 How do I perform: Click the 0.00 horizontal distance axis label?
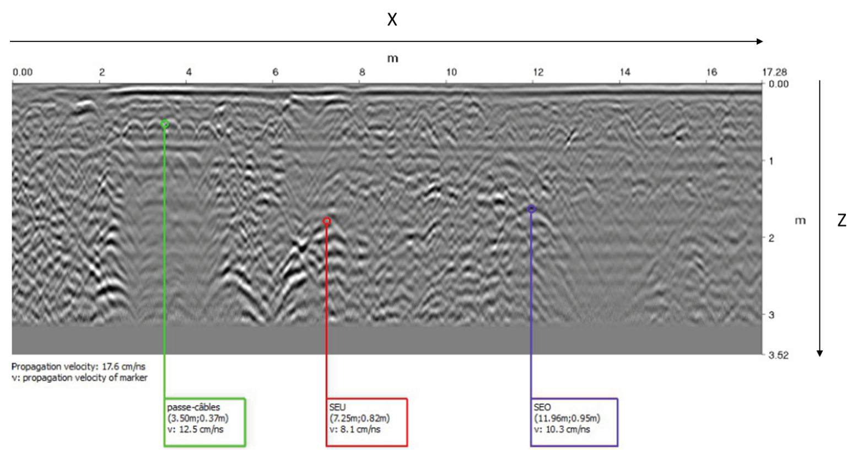pos(23,72)
